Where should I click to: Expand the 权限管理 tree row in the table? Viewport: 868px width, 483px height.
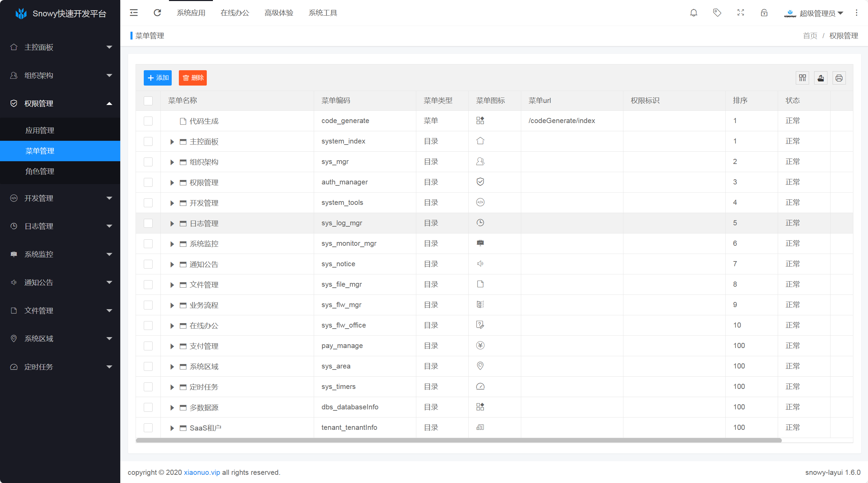(x=172, y=183)
